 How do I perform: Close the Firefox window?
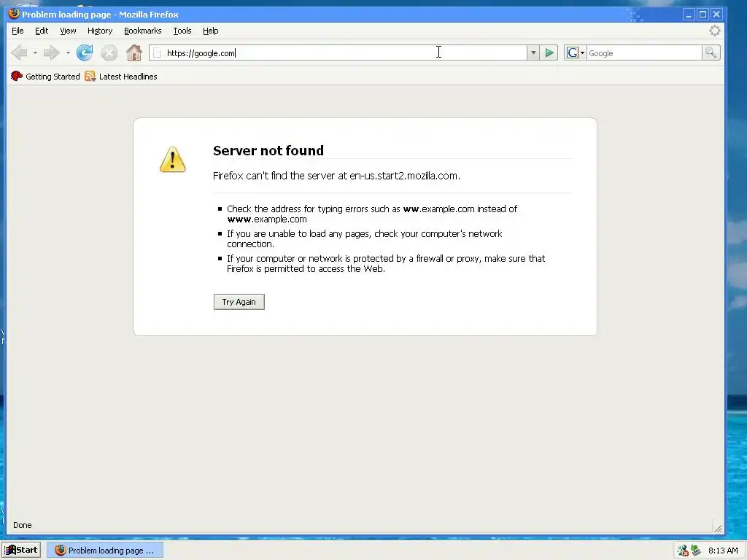pyautogui.click(x=716, y=15)
